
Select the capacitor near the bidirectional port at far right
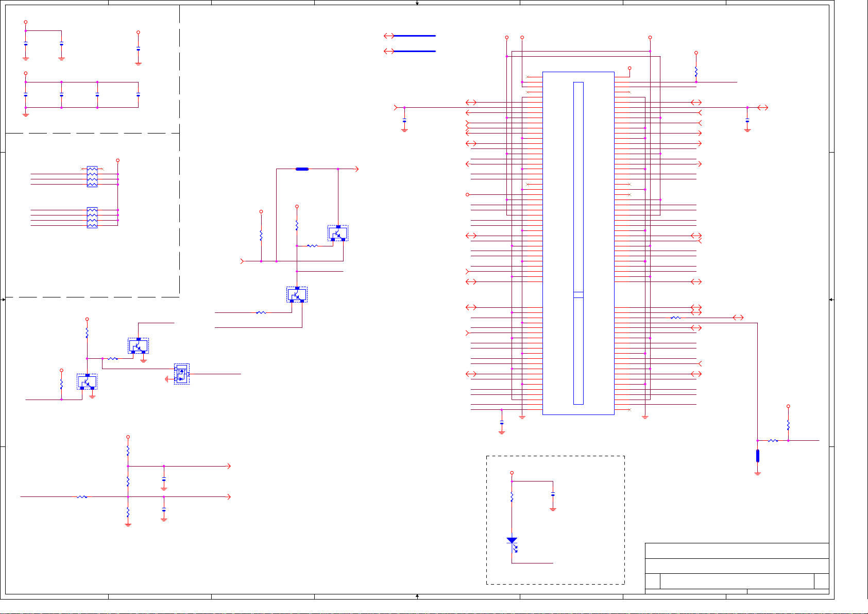747,121
